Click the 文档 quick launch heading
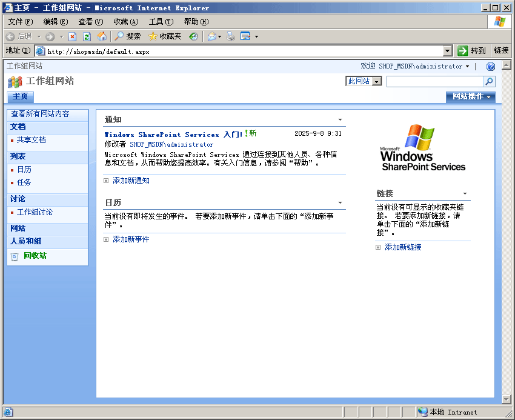Screen dimensions: 515x420 point(18,127)
